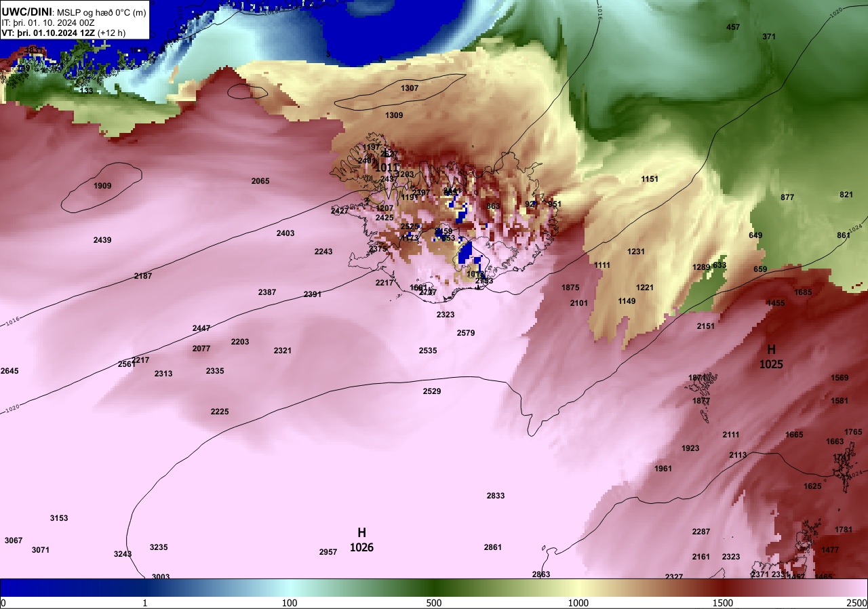Screen dimensions: 868x609
Task: Click the 2447 height value
Action: (201, 328)
